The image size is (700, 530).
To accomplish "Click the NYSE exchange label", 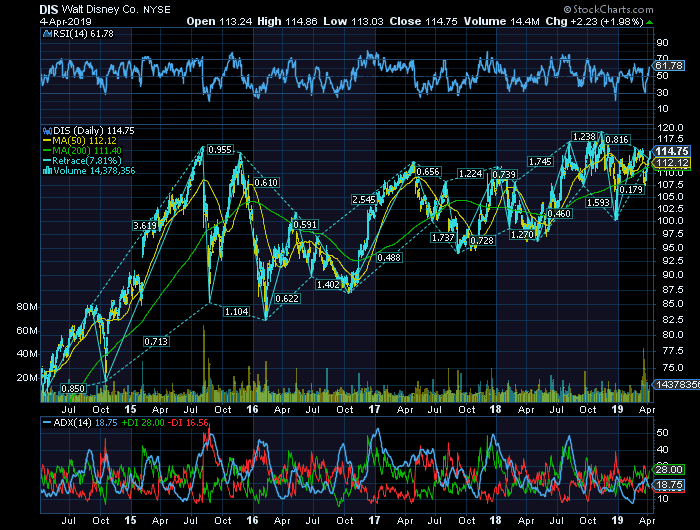I will coord(157,10).
